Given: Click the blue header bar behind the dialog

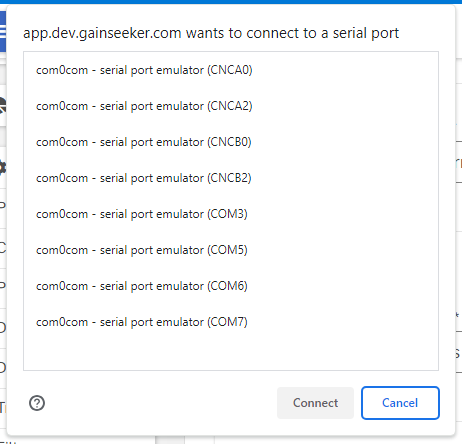Looking at the screenshot, I should [x=231, y=2].
